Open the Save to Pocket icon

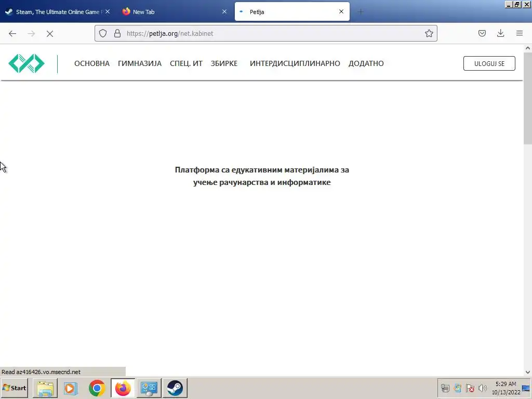click(482, 33)
